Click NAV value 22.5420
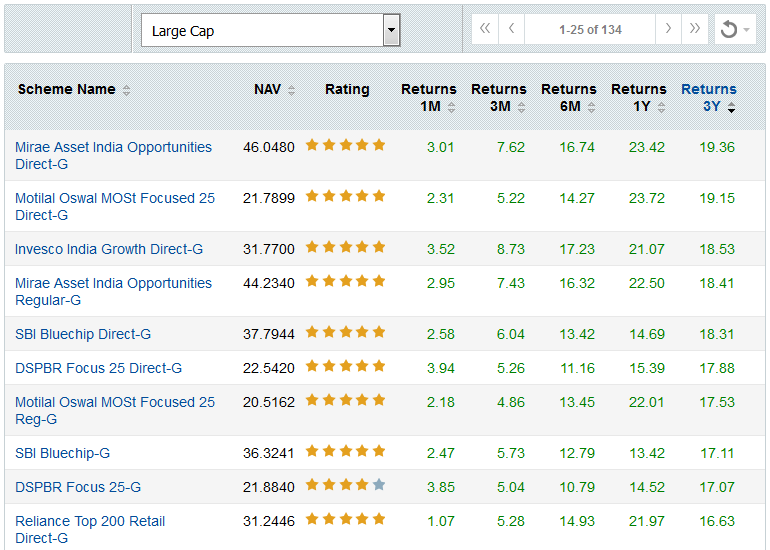This screenshot has height=550, width=770. (x=269, y=368)
